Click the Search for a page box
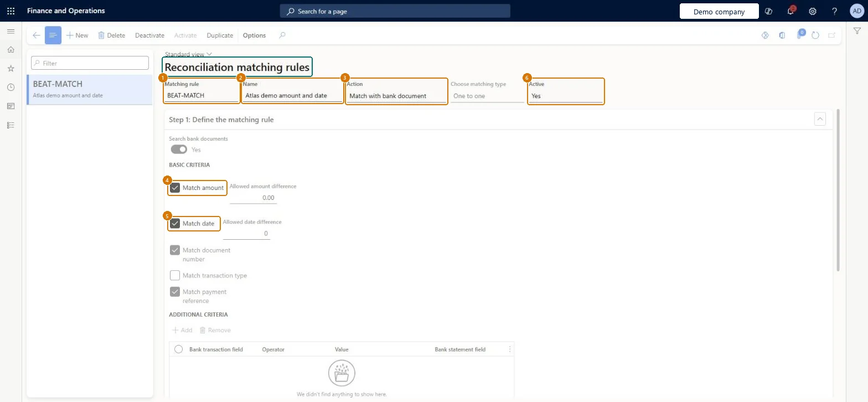Screen dimensions: 868x402 tap(395, 11)
